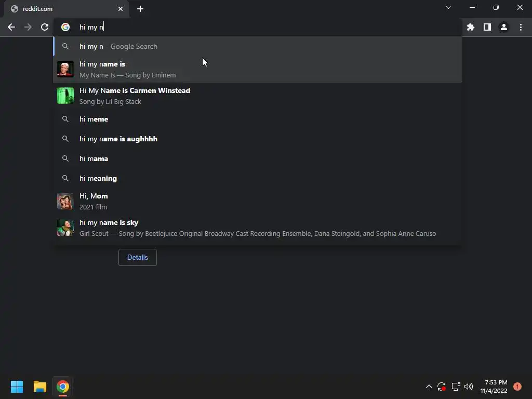532x399 pixels.
Task: Show hidden system tray icons
Action: 429,387
